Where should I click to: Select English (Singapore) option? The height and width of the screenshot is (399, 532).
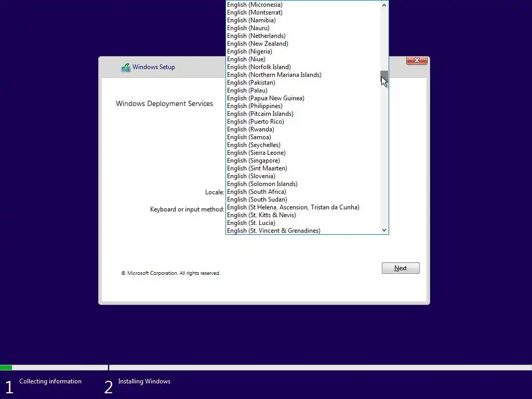coord(303,161)
